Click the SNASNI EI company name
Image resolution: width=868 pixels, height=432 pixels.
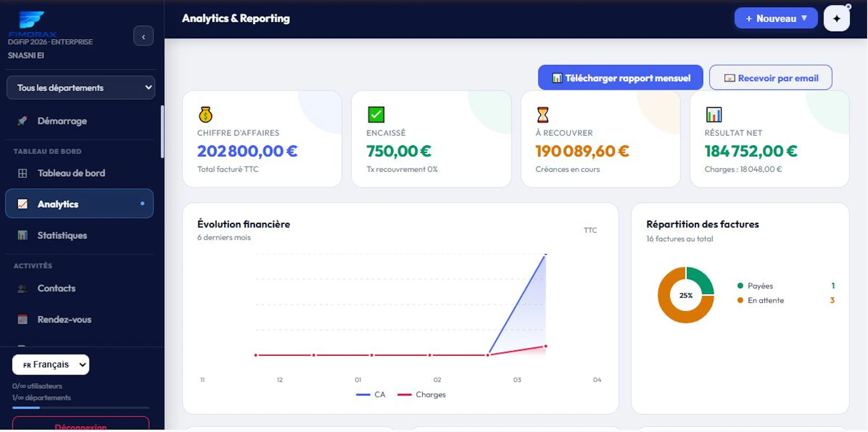25,55
